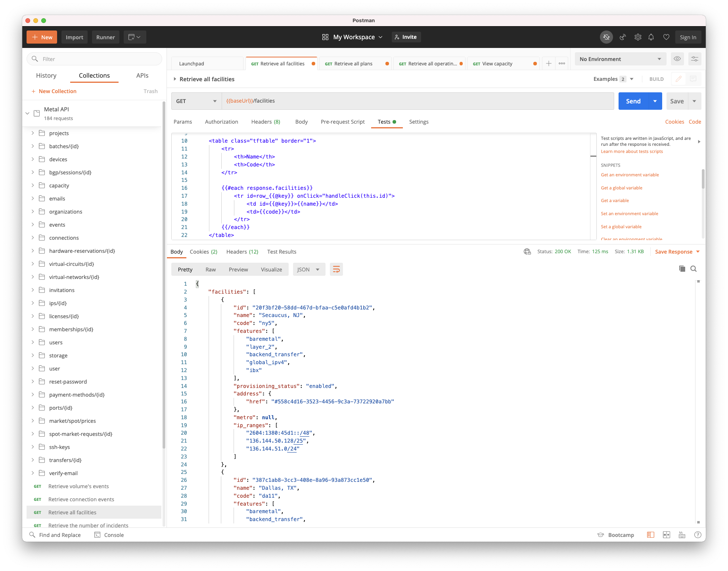The image size is (728, 571).
Task: Click the Send button
Action: point(633,101)
